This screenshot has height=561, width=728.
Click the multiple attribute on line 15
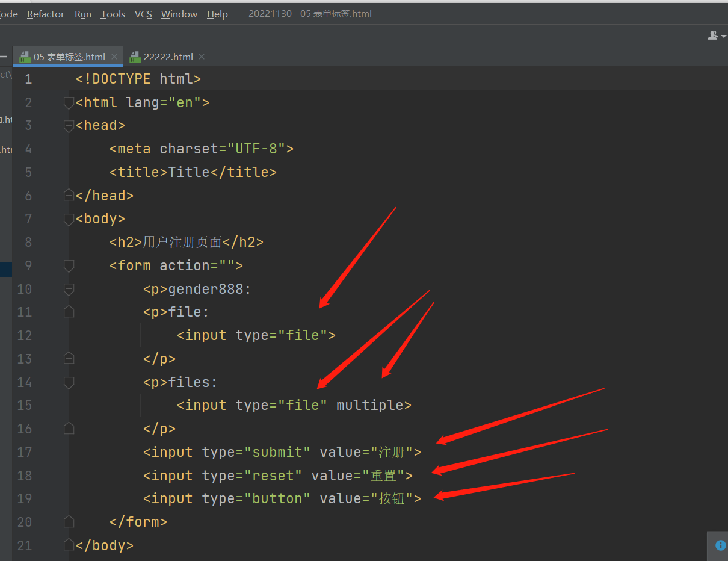coord(369,405)
